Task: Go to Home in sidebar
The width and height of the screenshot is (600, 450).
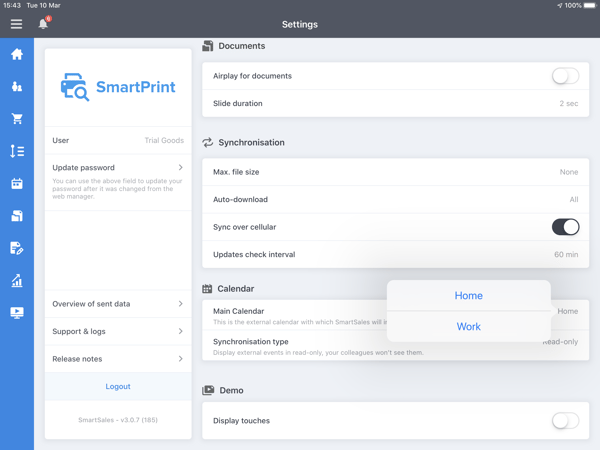Action: (17, 55)
